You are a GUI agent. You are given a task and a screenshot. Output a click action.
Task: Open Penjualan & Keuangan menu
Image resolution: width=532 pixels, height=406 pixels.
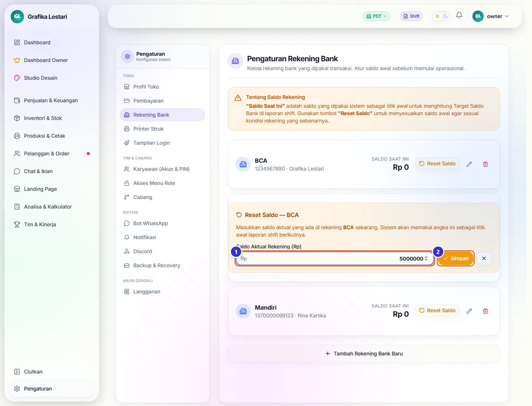pyautogui.click(x=52, y=100)
